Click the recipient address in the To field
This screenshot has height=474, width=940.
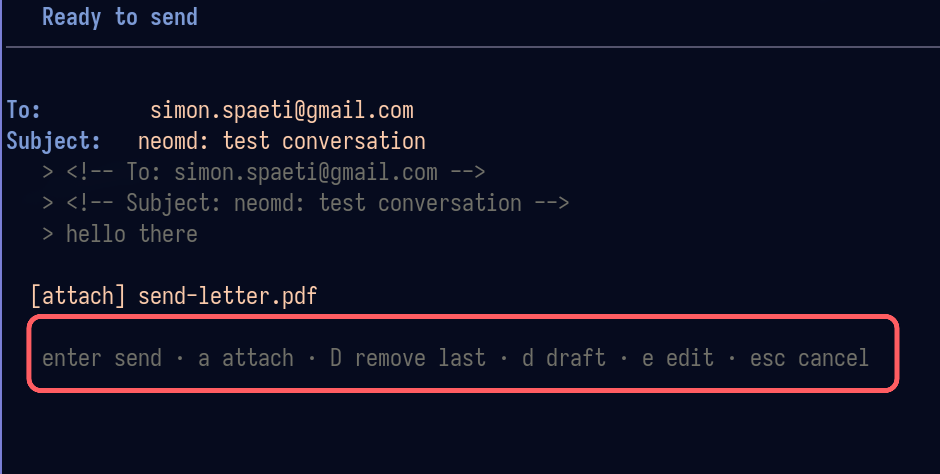[x=281, y=110]
